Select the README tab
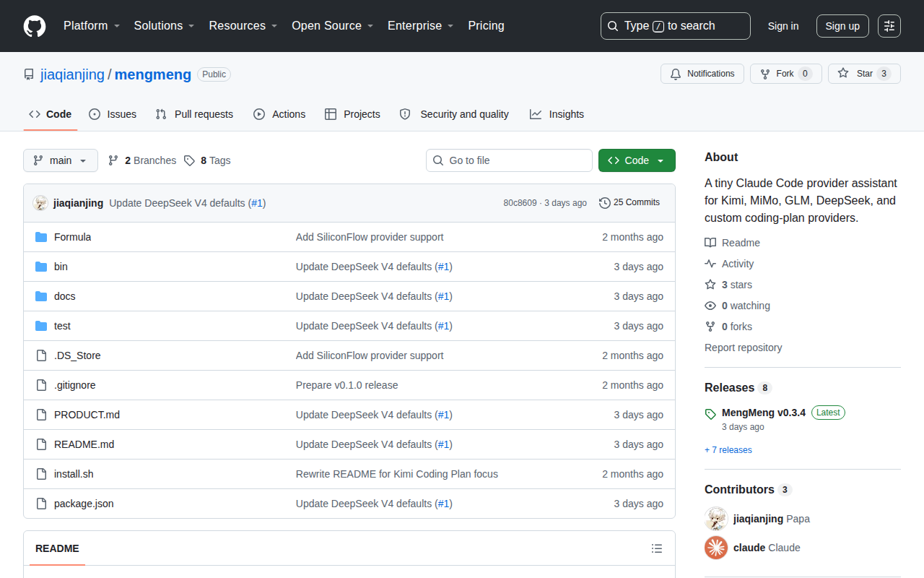 tap(57, 548)
